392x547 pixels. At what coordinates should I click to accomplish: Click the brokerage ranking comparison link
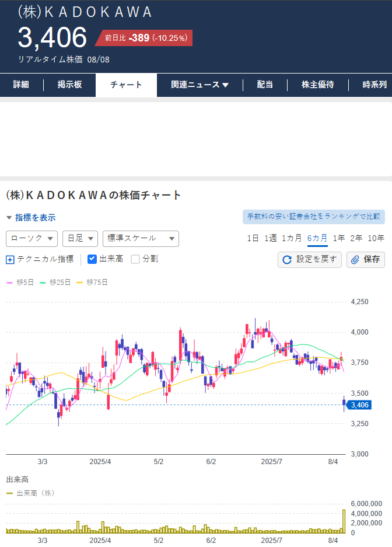tap(314, 217)
